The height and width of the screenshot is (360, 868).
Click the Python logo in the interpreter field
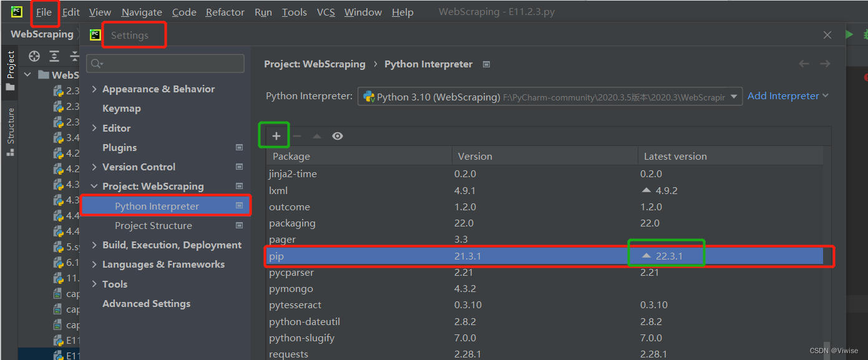(x=369, y=97)
